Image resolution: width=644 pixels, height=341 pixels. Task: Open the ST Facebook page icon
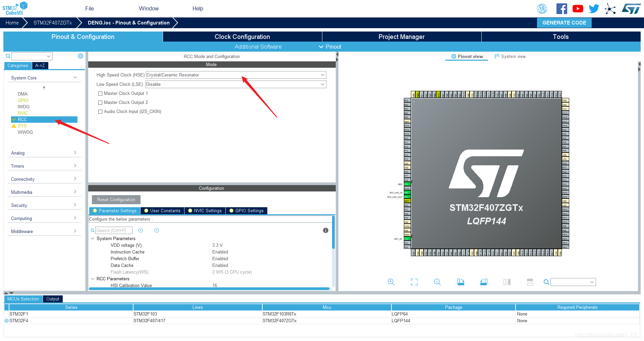coord(561,9)
